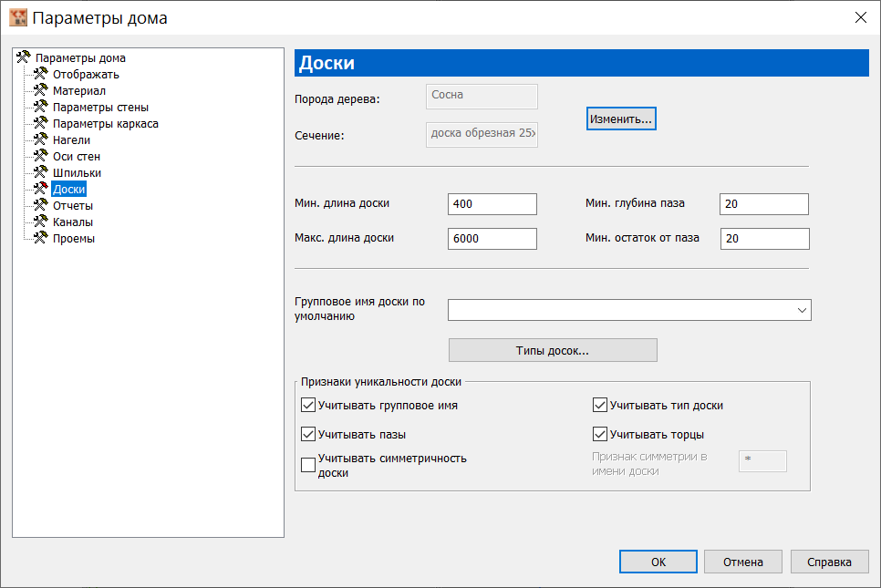Open the Типы досок... dialog

[x=553, y=350]
